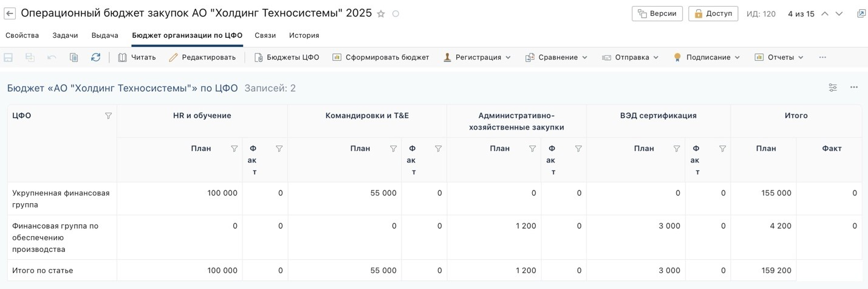Click the toolbar overflow ellipsis
Image resolution: width=868 pixels, height=289 pixels.
tap(822, 57)
